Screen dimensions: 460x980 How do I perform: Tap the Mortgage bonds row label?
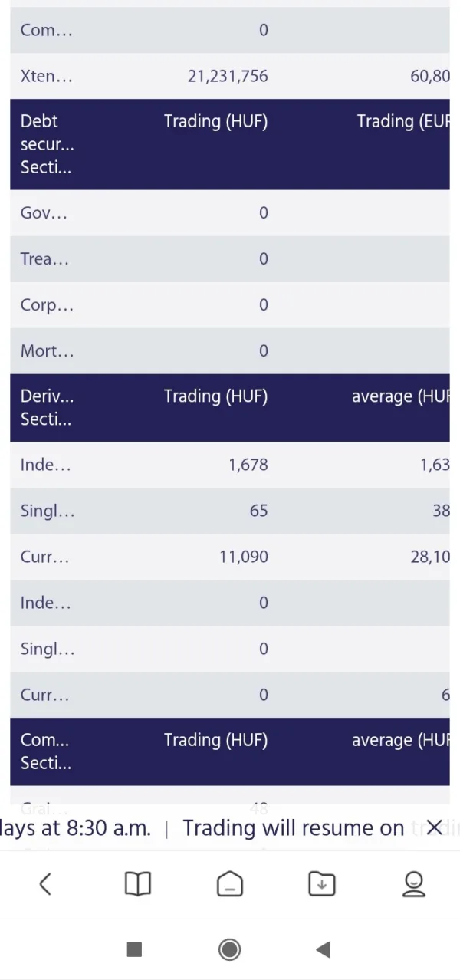(x=47, y=351)
